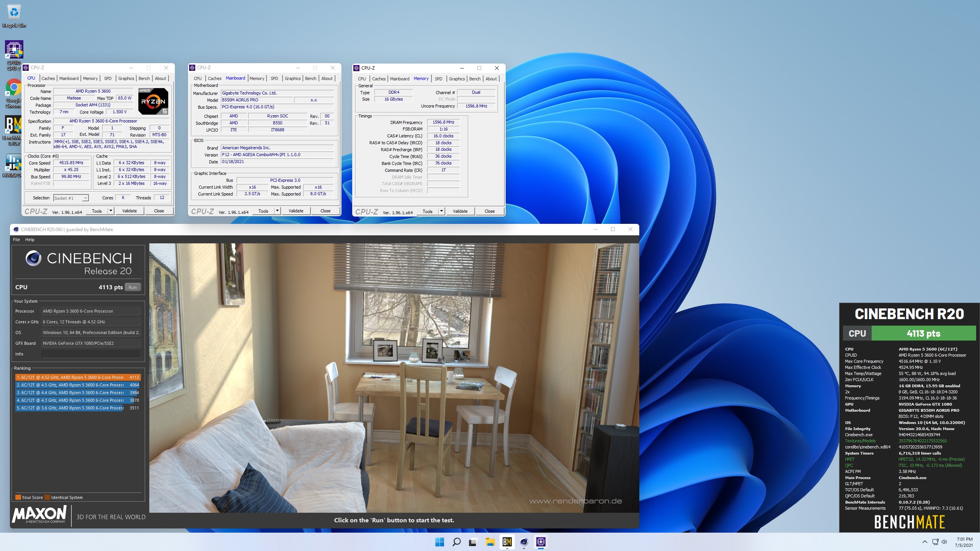This screenshot has height=551, width=980.
Task: Click the Identical System legend swatch
Action: point(47,497)
